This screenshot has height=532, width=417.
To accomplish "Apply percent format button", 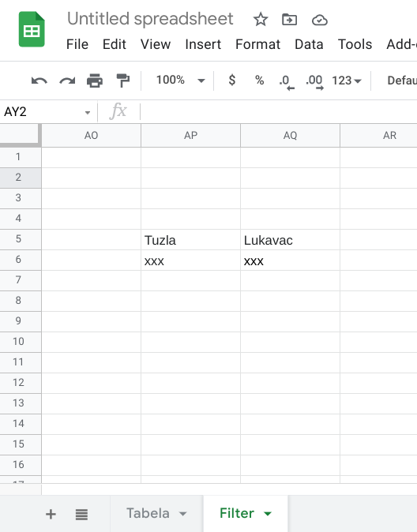I will (259, 80).
